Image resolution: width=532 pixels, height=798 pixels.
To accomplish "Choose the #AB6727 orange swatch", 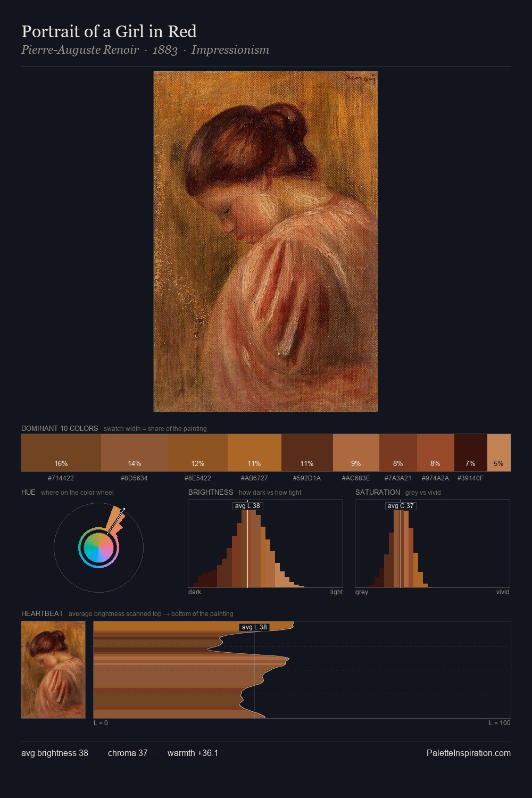I will click(x=254, y=453).
